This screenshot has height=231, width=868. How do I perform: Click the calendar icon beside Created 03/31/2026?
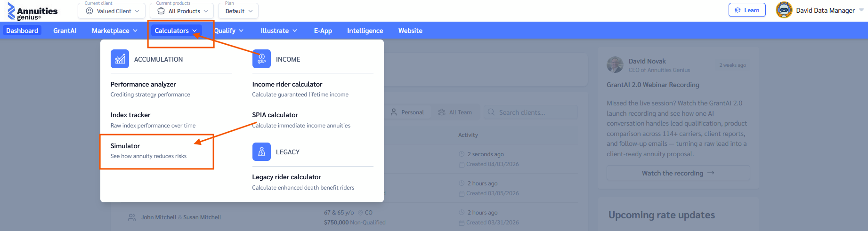[462, 223]
